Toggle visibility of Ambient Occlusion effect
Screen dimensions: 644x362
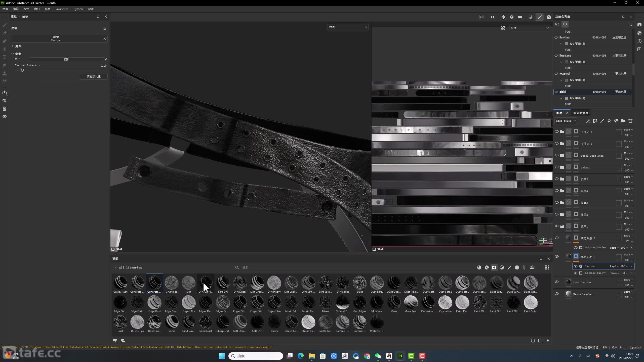(x=575, y=248)
